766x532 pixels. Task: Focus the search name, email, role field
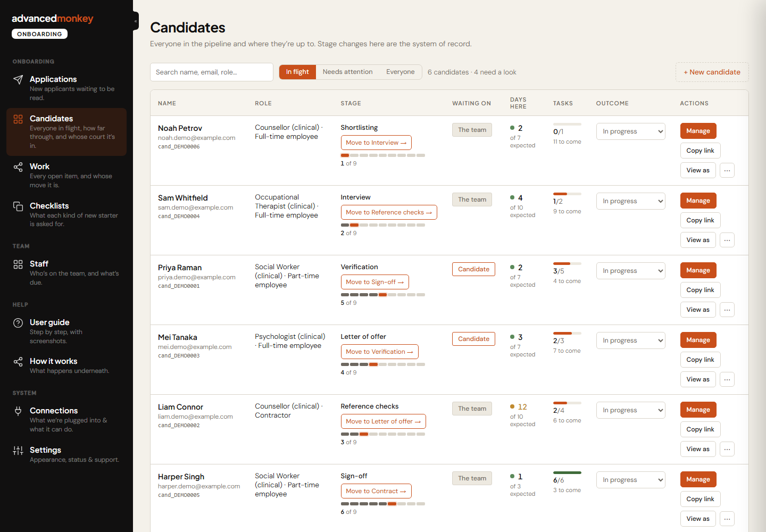tap(212, 72)
